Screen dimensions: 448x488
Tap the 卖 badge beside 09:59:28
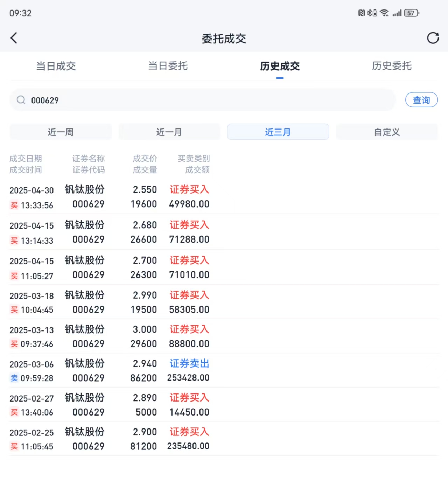coord(14,378)
